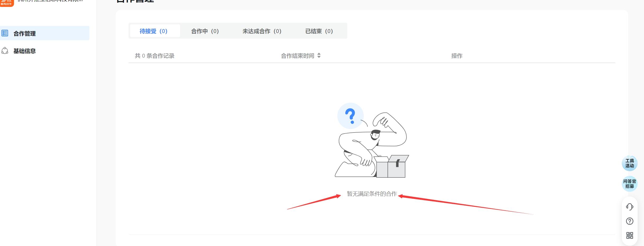Screen dimensions: 644x246
Task: Switch to the 合作中 (0) tab
Action: point(205,31)
